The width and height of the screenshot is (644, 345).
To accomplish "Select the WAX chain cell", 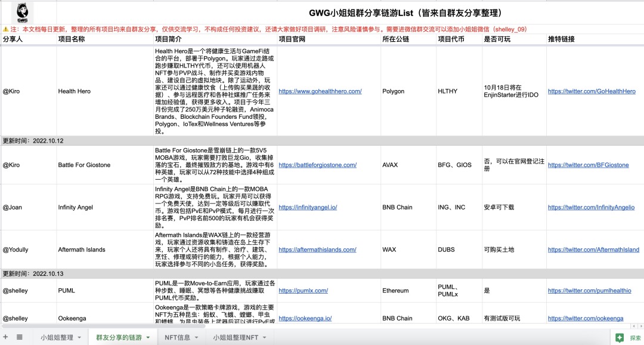I will [x=408, y=249].
